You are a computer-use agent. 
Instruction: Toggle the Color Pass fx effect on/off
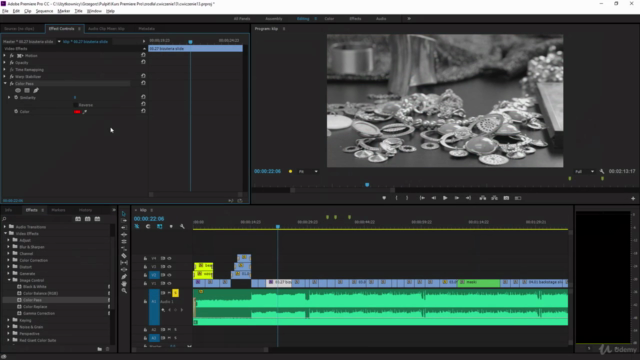coord(11,83)
